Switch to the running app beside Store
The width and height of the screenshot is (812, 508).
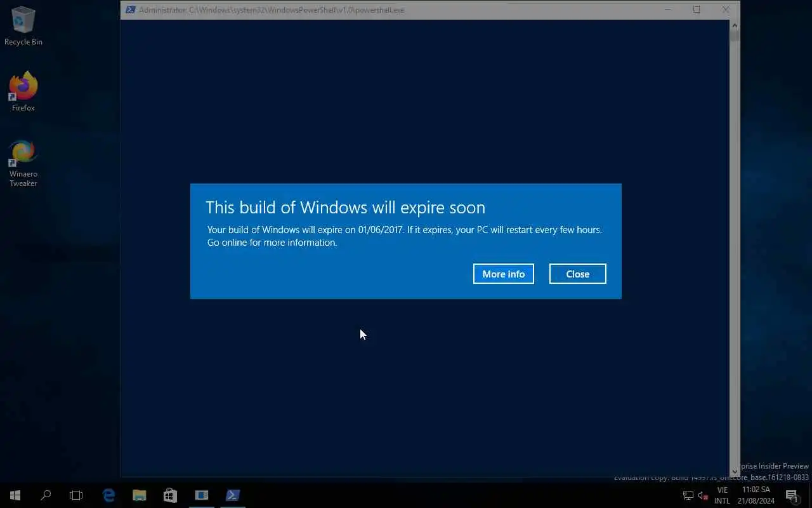coord(202,495)
